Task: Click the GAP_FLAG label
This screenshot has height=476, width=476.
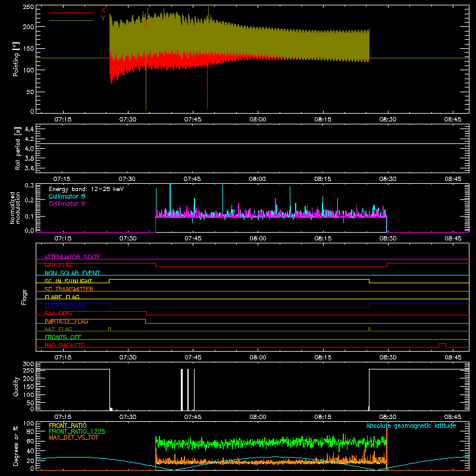Action: point(58,265)
